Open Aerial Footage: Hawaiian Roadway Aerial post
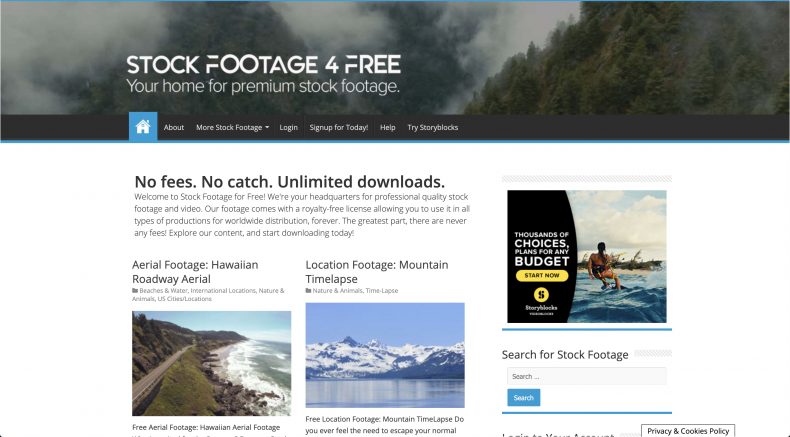Screen dimensions: 790x437 click(x=195, y=272)
